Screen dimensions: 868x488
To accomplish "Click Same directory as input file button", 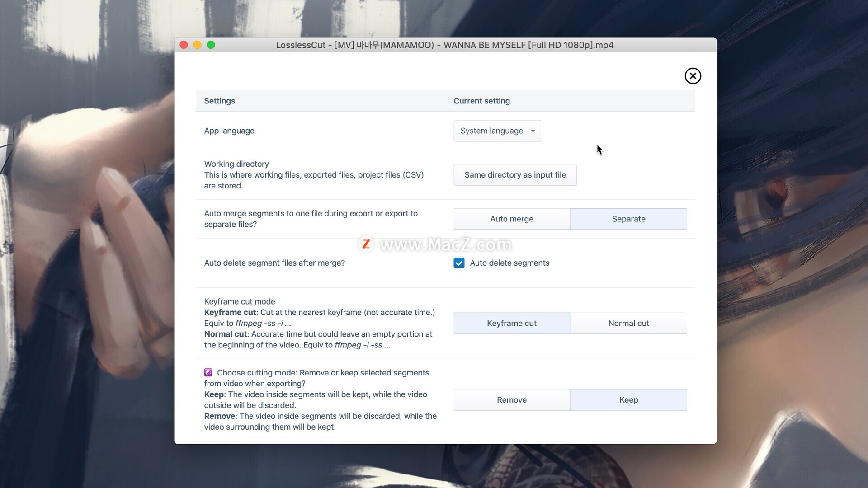I will (515, 175).
